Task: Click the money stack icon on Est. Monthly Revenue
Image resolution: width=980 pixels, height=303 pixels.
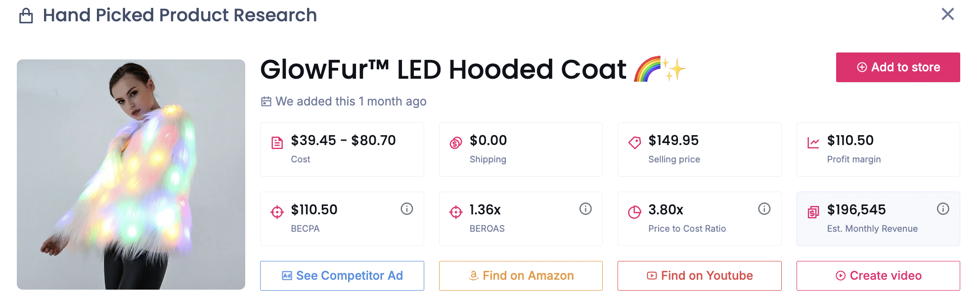Action: (814, 210)
